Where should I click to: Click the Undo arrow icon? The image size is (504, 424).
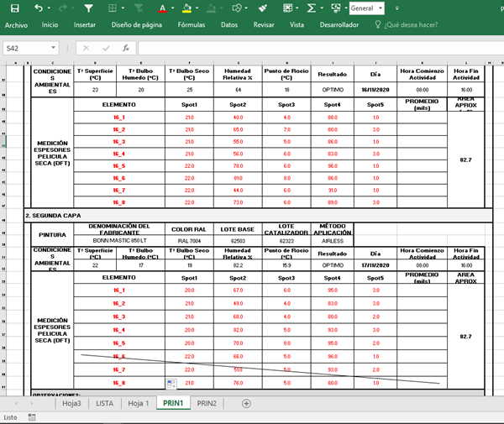pos(39,8)
